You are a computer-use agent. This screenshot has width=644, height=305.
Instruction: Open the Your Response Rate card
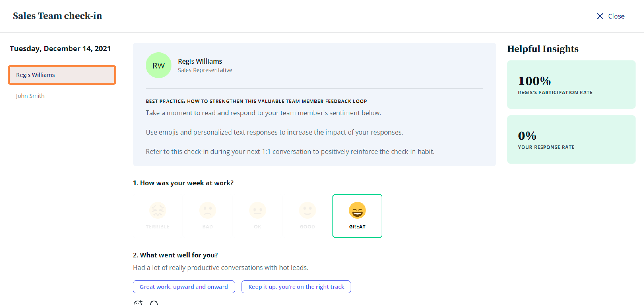tap(571, 139)
